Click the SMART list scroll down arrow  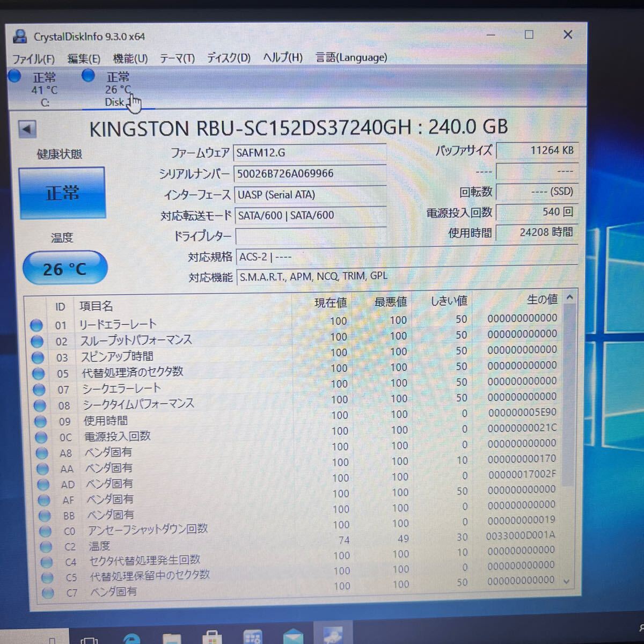point(567,581)
